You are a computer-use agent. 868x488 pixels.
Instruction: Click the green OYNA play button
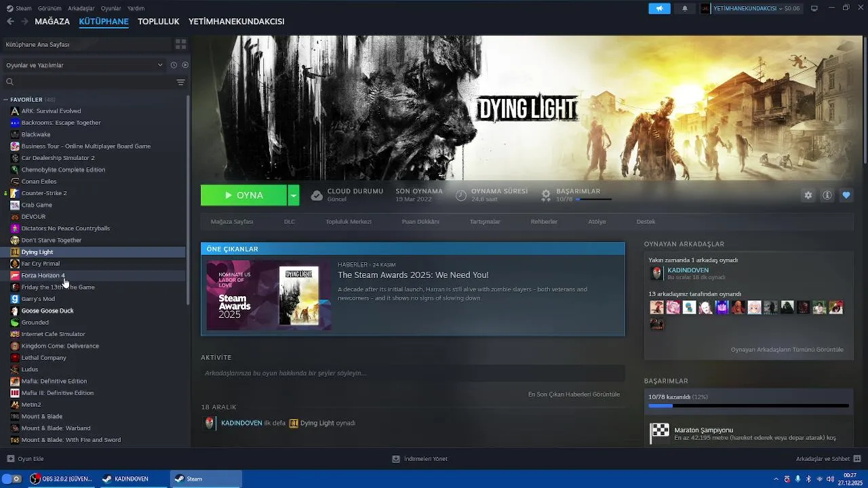(243, 195)
